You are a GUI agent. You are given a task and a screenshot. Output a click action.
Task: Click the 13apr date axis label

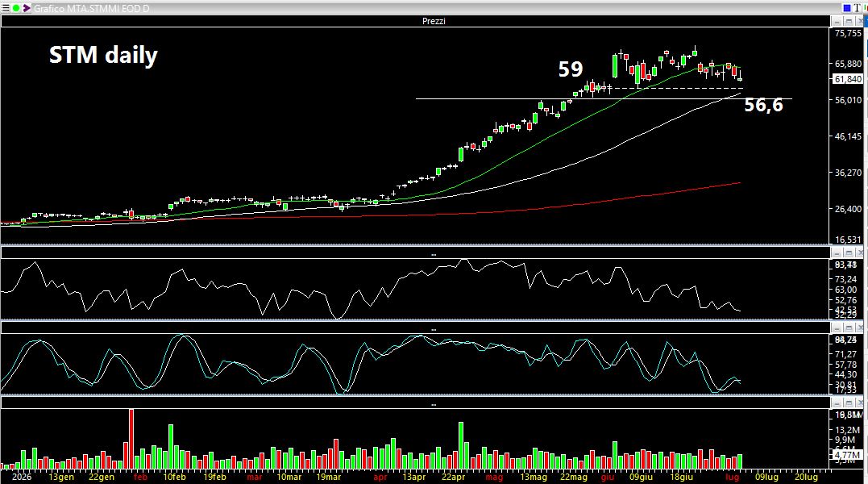(x=413, y=477)
